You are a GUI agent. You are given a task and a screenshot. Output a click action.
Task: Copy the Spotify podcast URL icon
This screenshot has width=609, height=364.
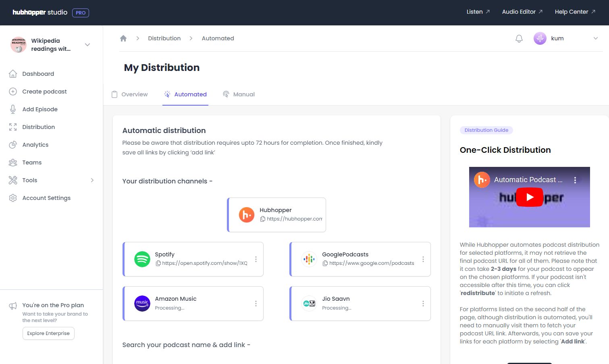pos(158,263)
